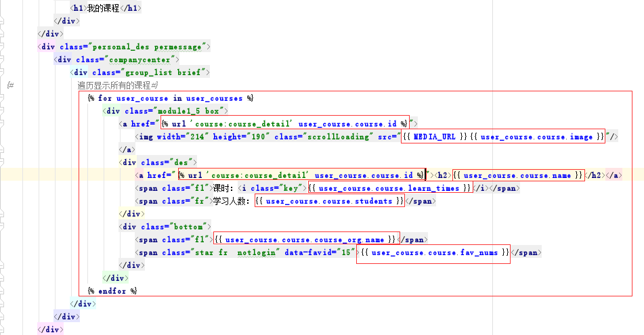Click the 我的课程 heading text
The image size is (644, 335).
[103, 8]
